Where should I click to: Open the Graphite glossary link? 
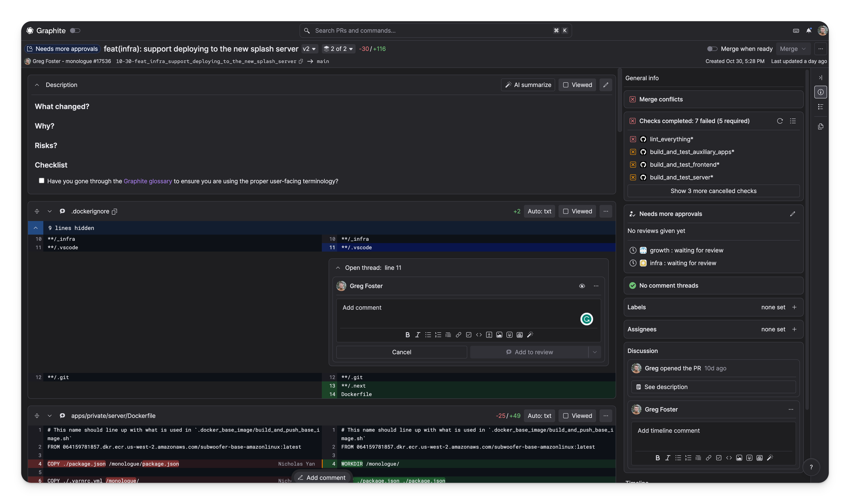click(148, 181)
